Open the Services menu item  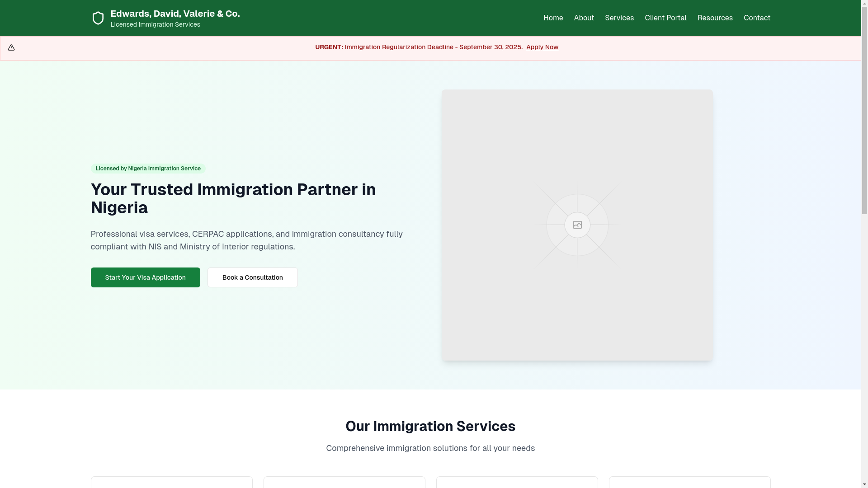pos(619,18)
